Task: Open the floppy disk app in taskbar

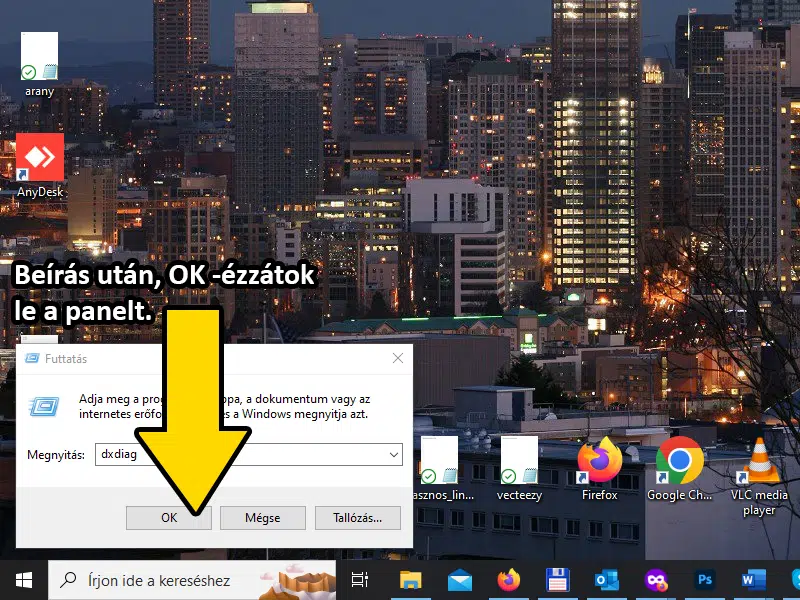Action: pos(558,580)
